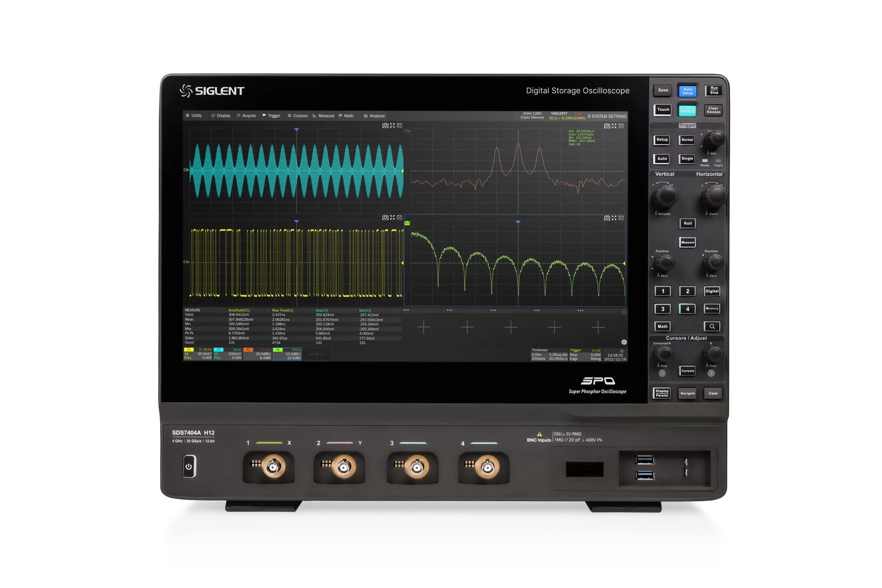
Task: Open the Cursors menu icon
Action: (299, 115)
